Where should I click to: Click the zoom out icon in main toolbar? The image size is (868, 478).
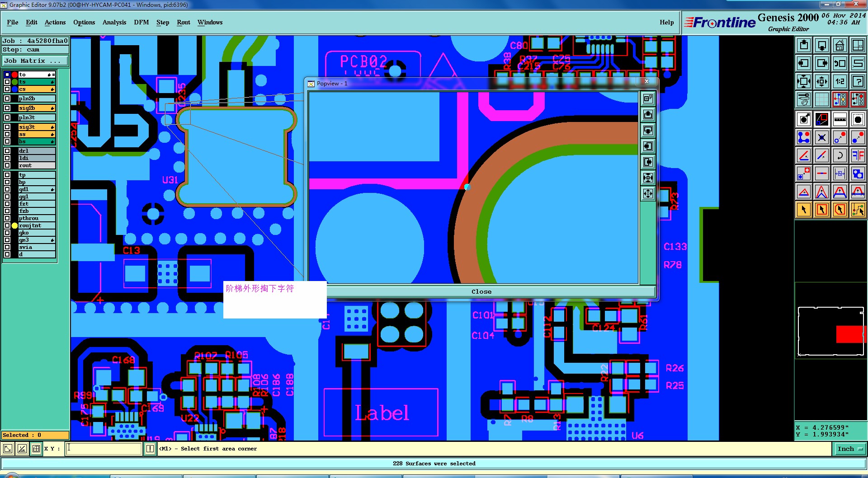pos(822,81)
